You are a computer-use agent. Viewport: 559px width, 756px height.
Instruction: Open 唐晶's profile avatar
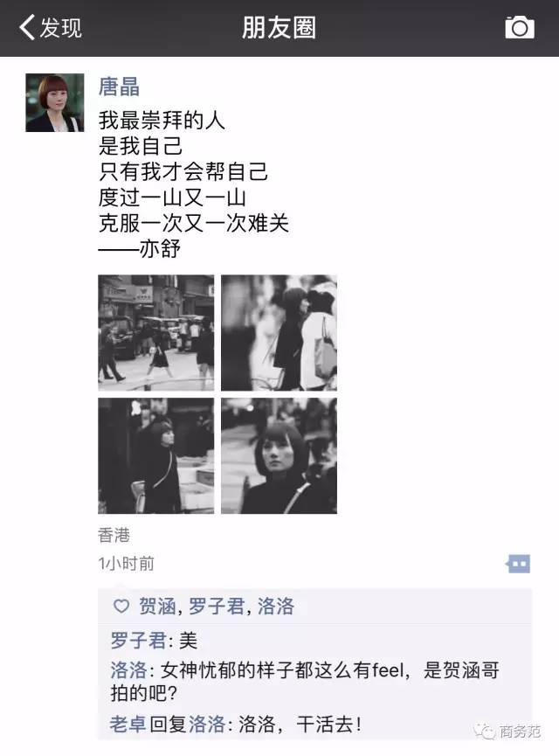55,103
